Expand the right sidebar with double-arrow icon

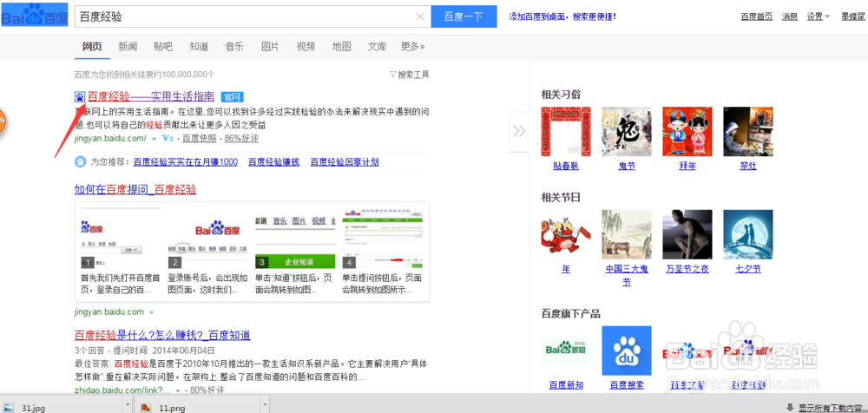coord(519,131)
